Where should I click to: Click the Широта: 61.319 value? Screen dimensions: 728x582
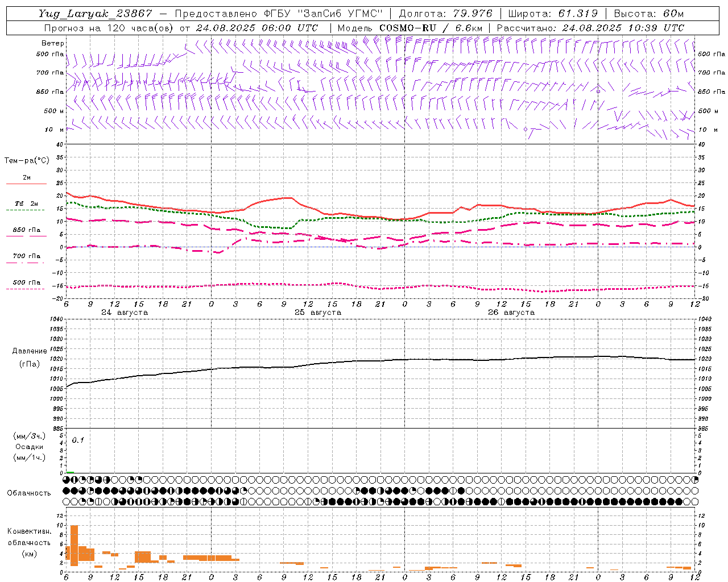click(x=553, y=14)
